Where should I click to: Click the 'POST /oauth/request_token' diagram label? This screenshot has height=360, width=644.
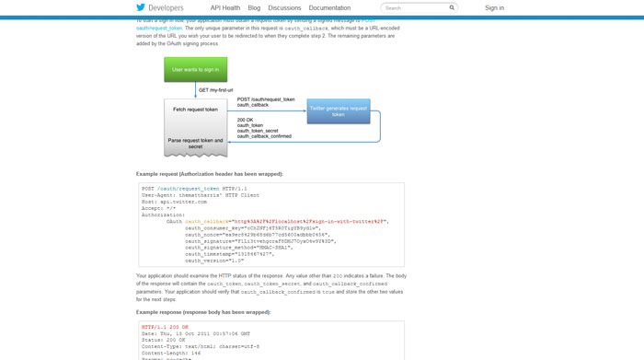tap(266, 99)
